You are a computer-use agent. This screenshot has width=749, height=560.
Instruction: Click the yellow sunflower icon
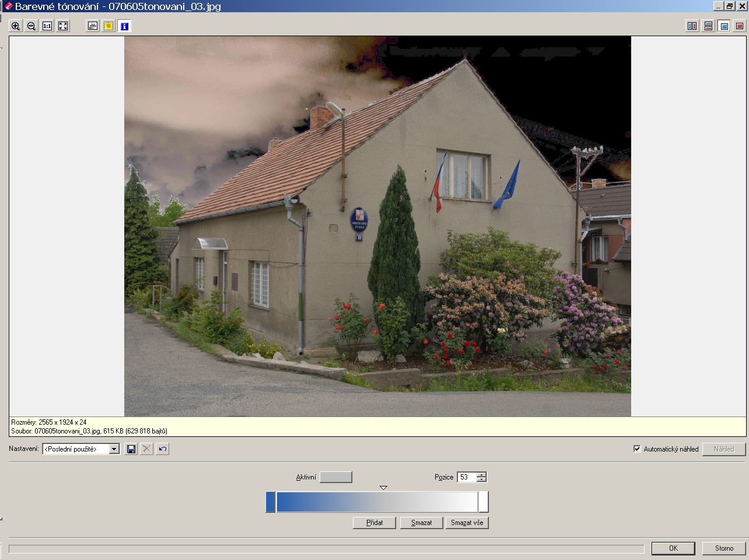point(108,26)
